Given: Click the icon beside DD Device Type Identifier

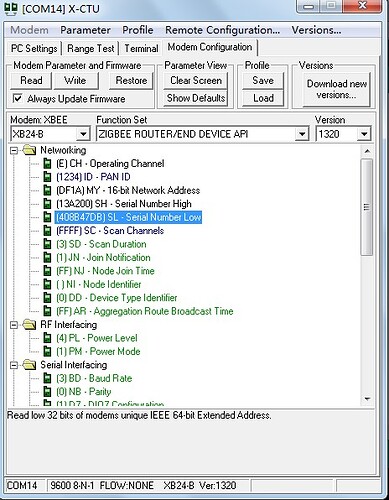Looking at the screenshot, I should point(48,298).
